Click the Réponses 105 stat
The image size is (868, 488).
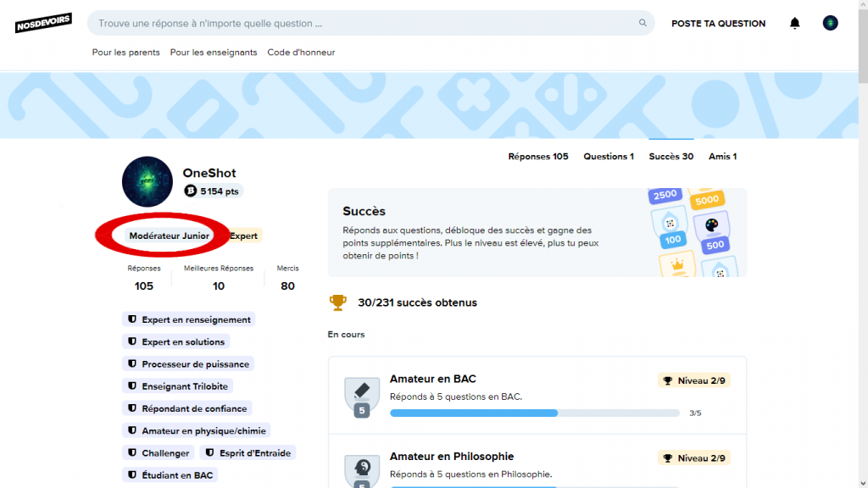[144, 278]
